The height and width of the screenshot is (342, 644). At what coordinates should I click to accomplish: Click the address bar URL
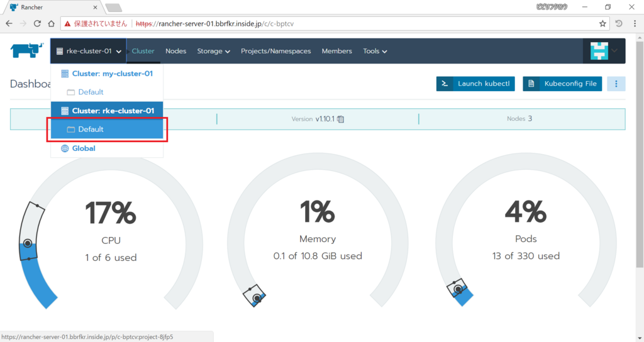215,24
